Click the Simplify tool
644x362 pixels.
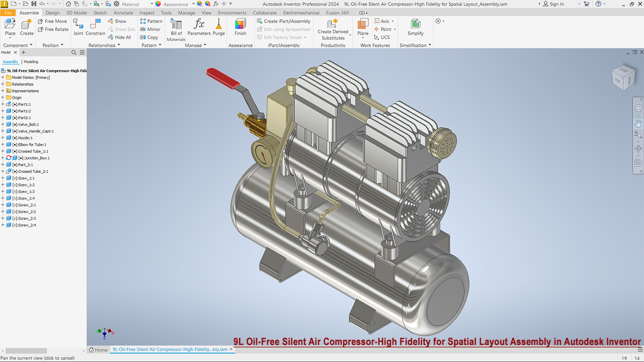[x=416, y=27]
